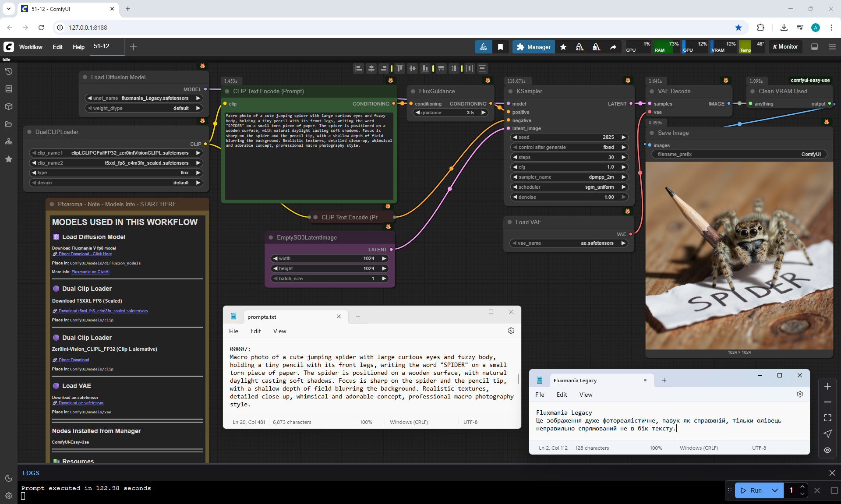Click the bookmark icon in top toolbar
841x504 pixels.
click(500, 47)
